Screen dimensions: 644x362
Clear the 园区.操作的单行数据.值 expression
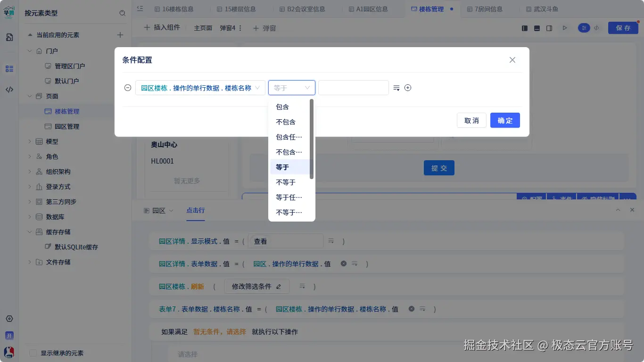click(x=344, y=263)
